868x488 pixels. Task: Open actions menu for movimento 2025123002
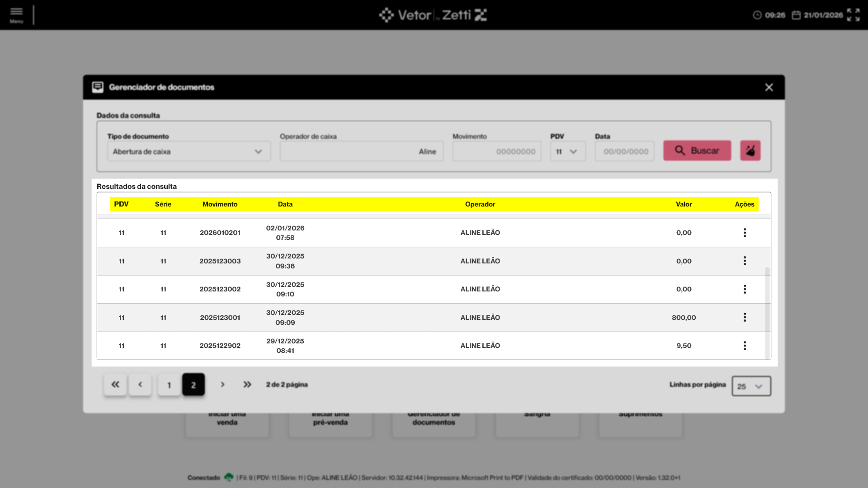pos(745,289)
